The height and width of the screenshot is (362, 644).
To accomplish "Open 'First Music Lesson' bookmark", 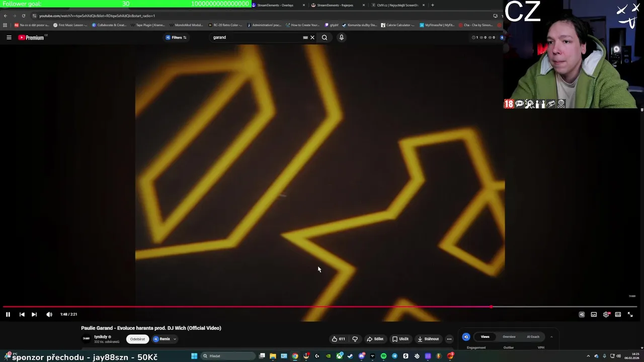I will click(70, 25).
